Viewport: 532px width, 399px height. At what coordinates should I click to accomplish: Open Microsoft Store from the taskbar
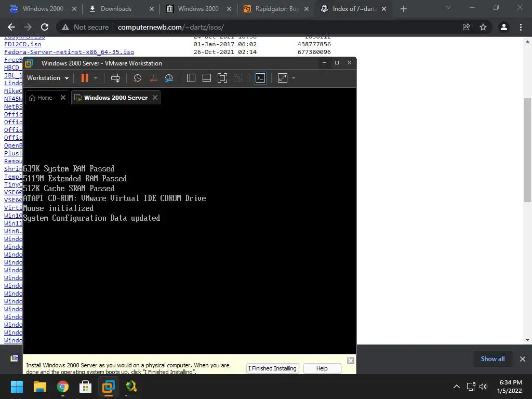point(86,387)
